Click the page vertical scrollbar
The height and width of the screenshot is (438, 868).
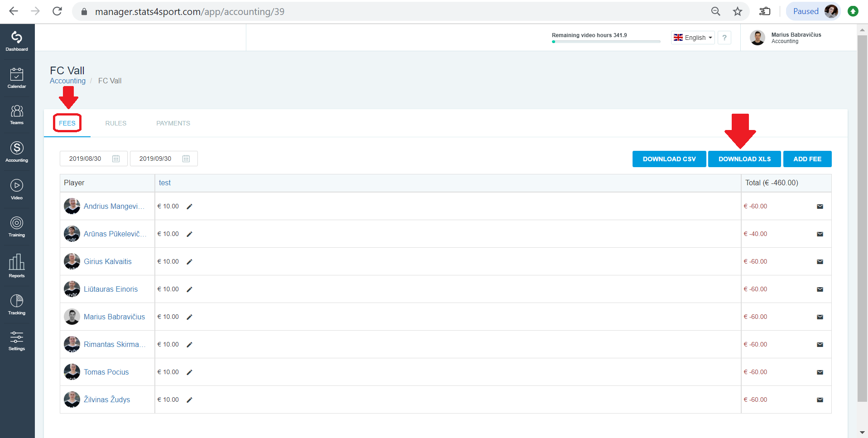click(x=862, y=217)
